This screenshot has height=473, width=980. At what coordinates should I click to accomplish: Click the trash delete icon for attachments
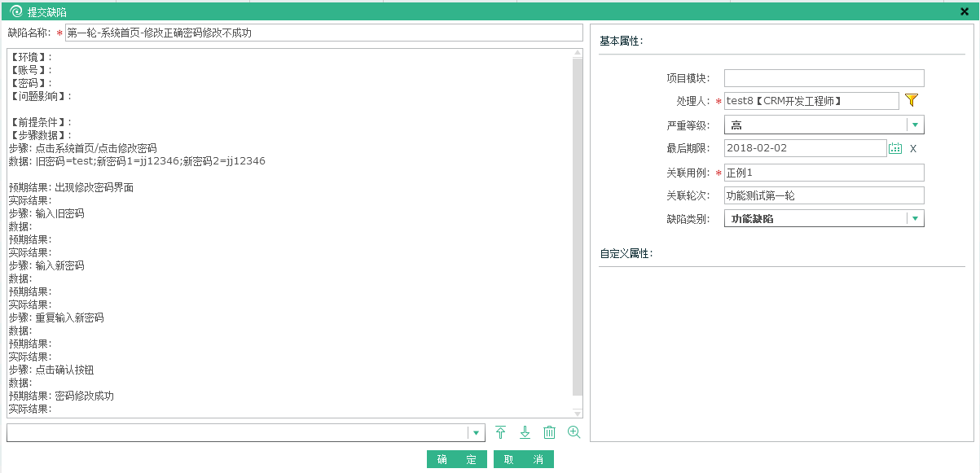click(x=549, y=432)
